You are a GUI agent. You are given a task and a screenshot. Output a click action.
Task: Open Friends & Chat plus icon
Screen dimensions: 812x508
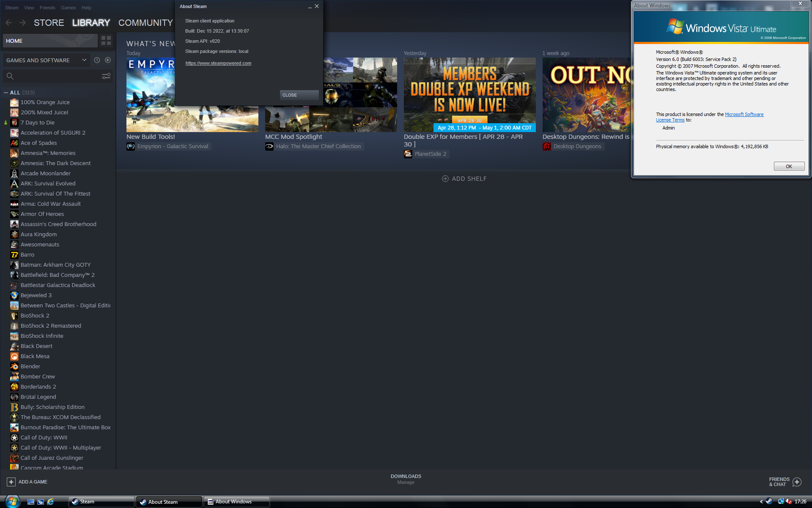[x=797, y=482]
